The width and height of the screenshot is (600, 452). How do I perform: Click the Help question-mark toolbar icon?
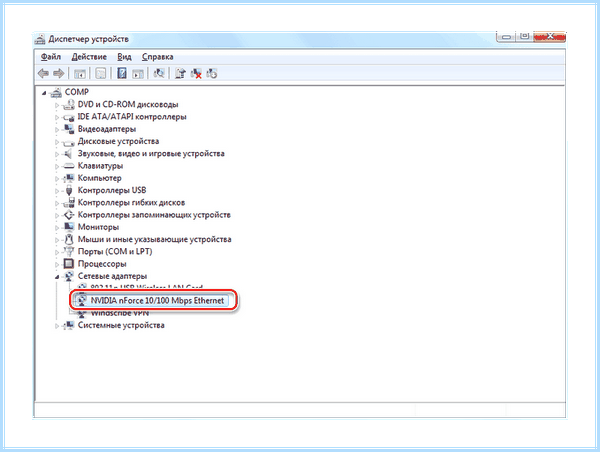pos(122,73)
